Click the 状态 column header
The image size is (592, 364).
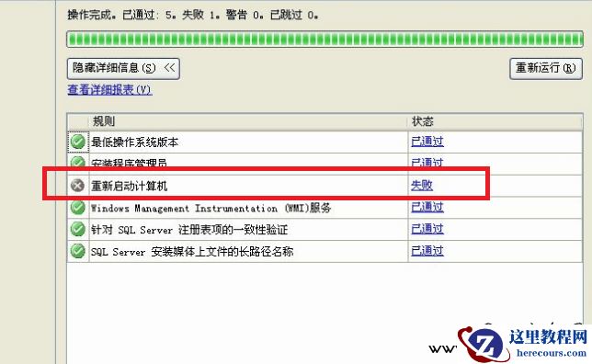click(x=495, y=121)
